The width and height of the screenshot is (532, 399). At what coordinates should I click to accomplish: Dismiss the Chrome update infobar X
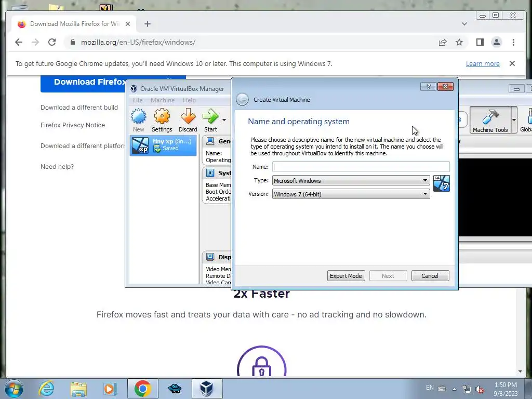click(x=512, y=63)
